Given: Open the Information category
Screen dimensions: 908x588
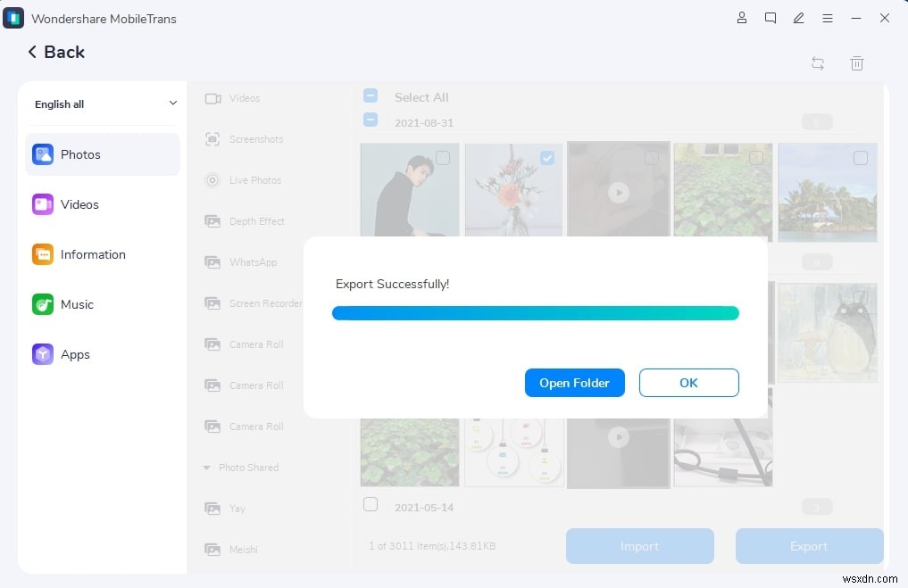Looking at the screenshot, I should tap(92, 254).
